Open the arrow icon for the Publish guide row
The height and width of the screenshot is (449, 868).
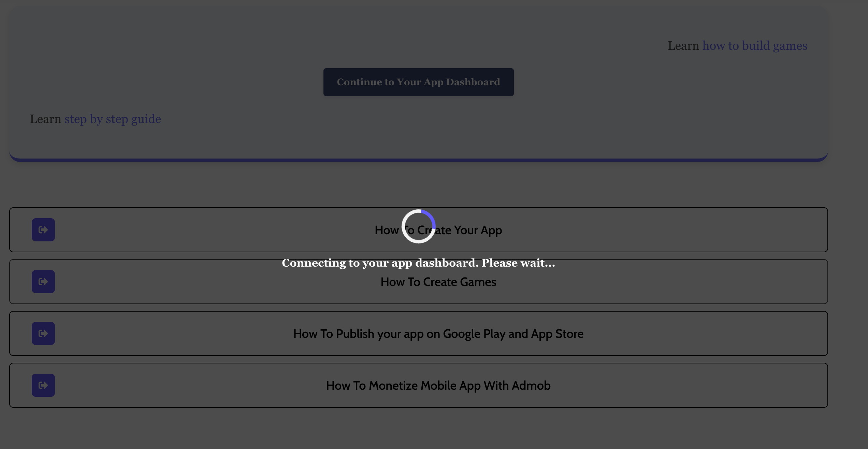43,333
